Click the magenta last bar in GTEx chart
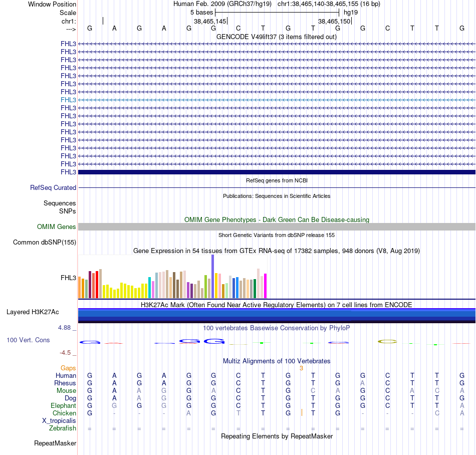The image size is (476, 455). 265,286
